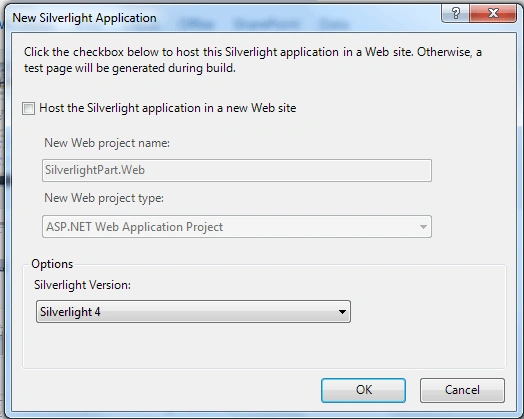This screenshot has height=419, width=524.
Task: Open the ASP.NET Web Application Project combo box
Action: pyautogui.click(x=237, y=227)
